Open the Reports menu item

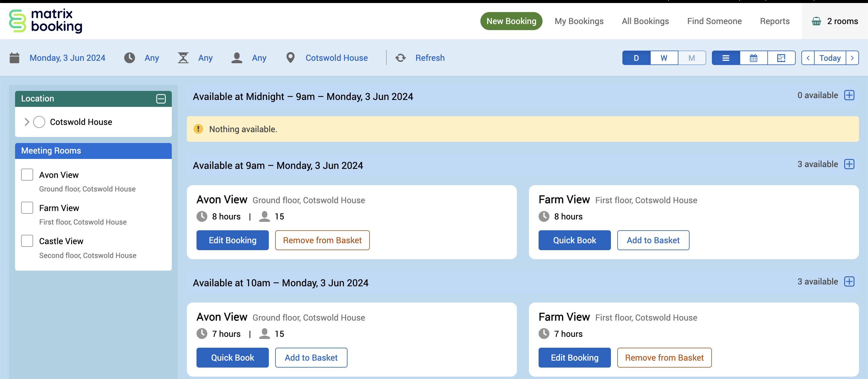point(774,21)
